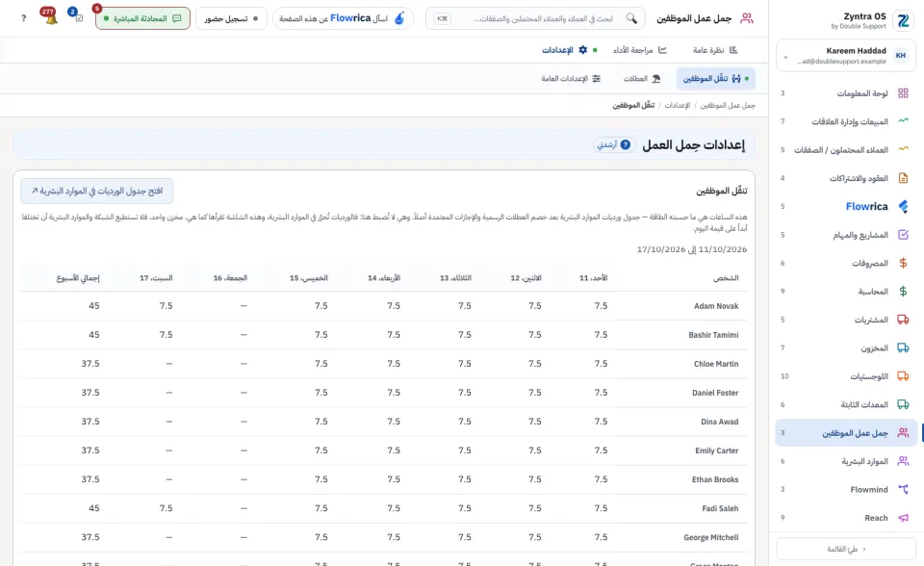
Task: Open the Flowrica sidebar icon
Action: (x=903, y=206)
